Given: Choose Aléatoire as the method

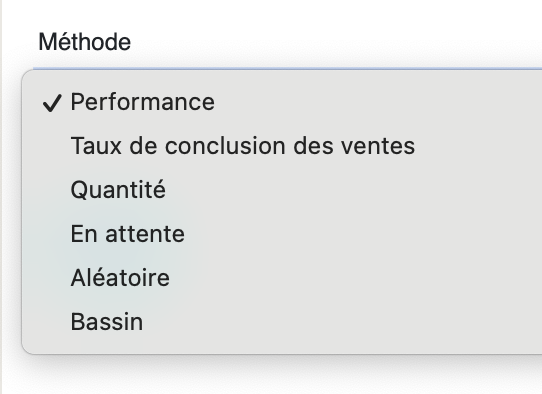Looking at the screenshot, I should click(x=120, y=278).
